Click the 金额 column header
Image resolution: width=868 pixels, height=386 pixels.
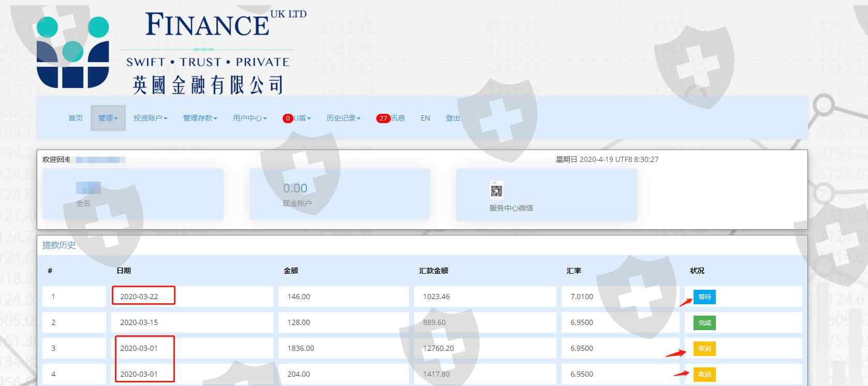[291, 271]
